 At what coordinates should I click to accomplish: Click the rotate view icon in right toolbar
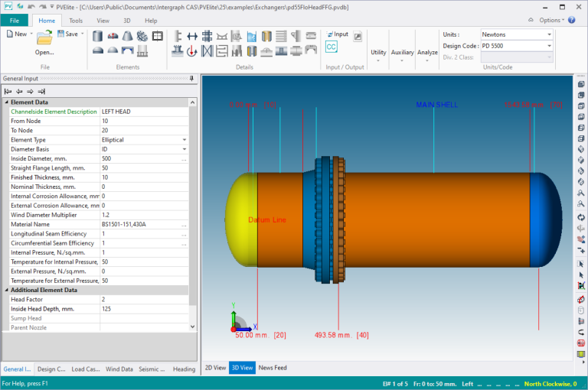tap(581, 217)
